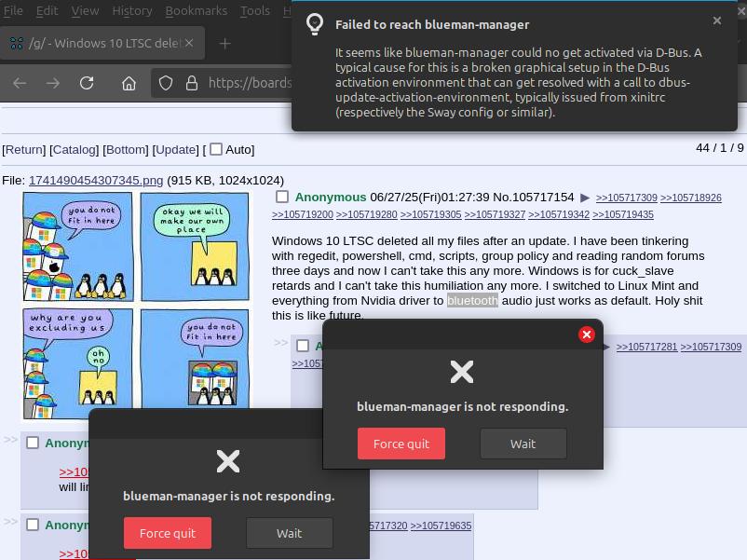Open the File menu
Screen dimensions: 747x560
13,10
